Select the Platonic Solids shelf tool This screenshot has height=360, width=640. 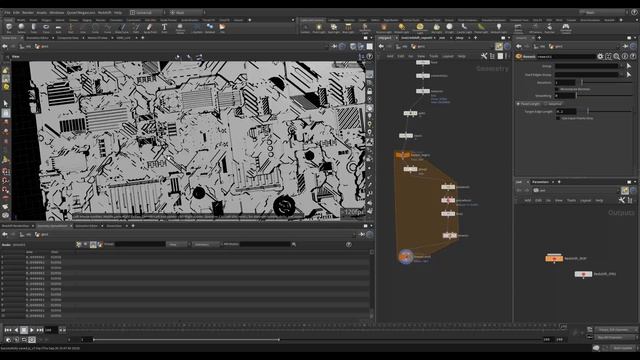[180, 28]
